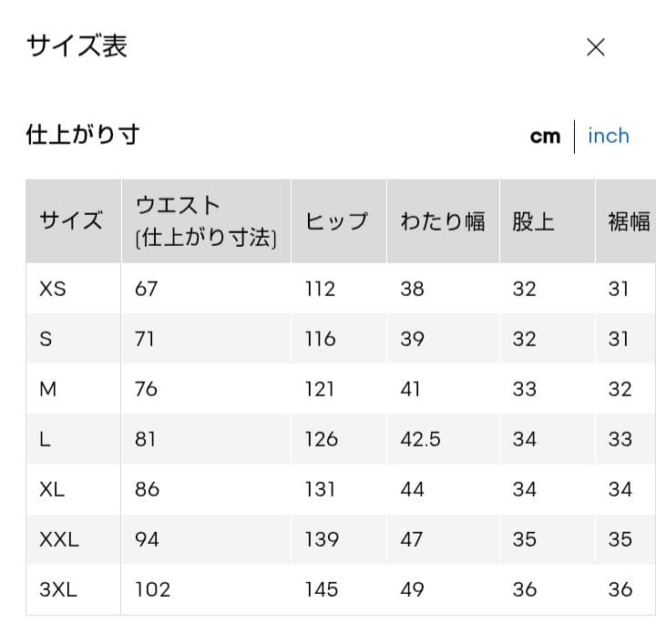Click the 股上 column header
This screenshot has width=656, height=644.
548,221
